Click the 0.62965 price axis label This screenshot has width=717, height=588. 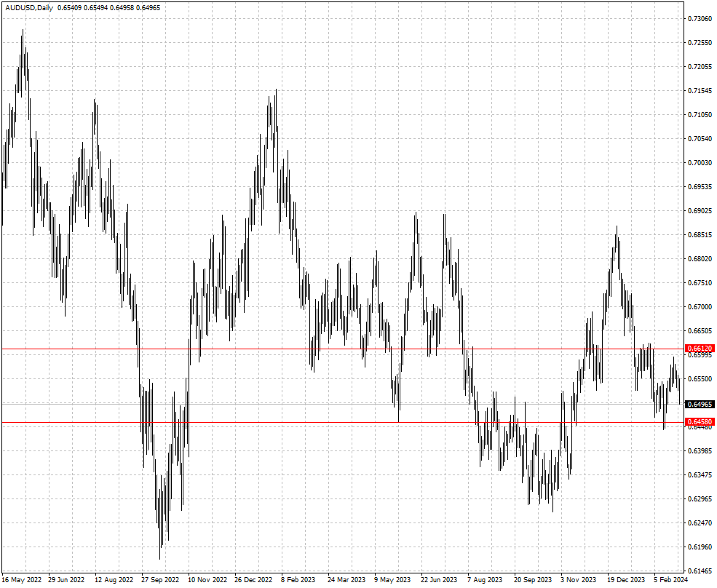[700, 498]
